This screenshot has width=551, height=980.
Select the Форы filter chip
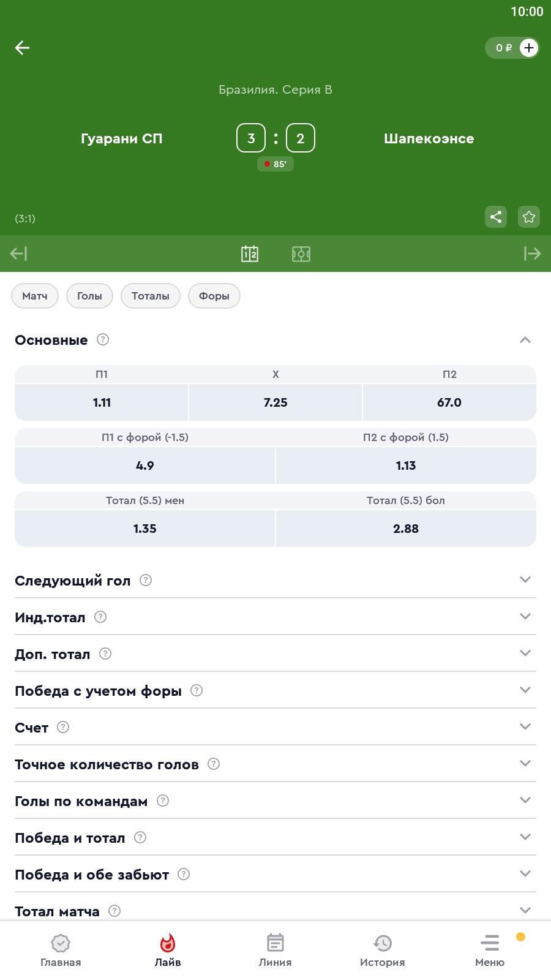[214, 296]
